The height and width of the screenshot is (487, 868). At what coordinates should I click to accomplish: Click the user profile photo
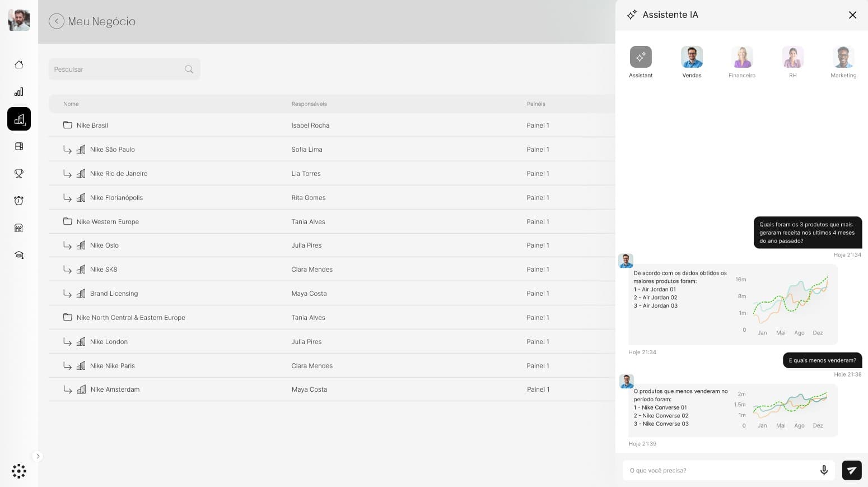click(x=19, y=20)
